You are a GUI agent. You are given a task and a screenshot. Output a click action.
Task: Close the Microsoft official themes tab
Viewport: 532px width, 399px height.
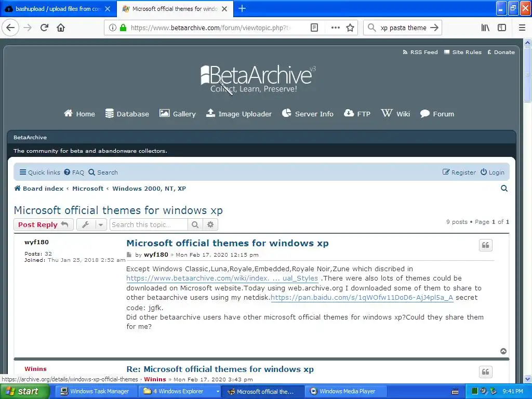[x=224, y=9]
